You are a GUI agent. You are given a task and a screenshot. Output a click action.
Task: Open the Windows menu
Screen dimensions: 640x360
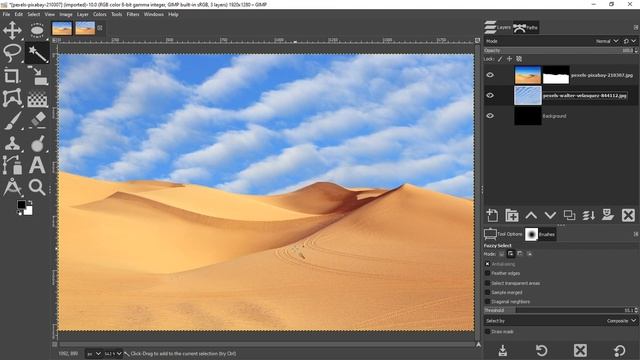click(154, 14)
